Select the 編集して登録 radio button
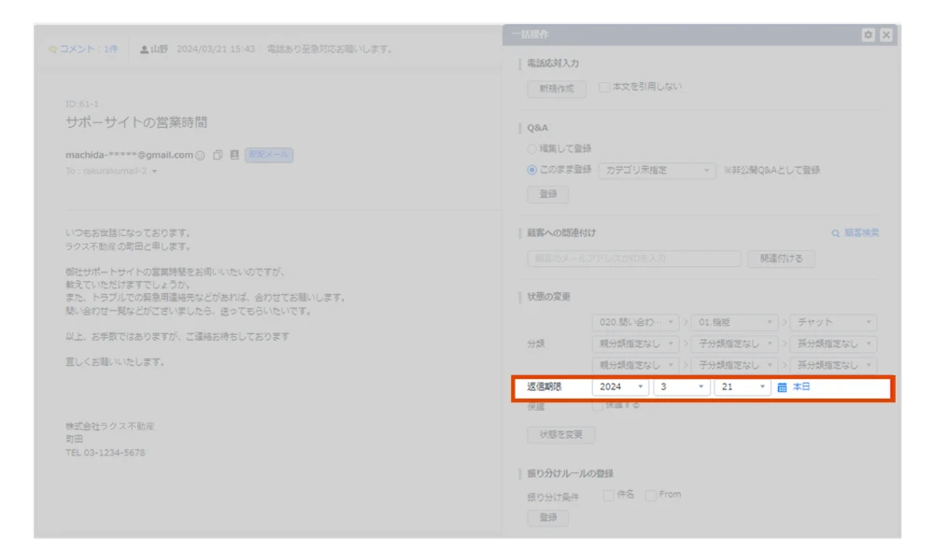This screenshot has width=934, height=560. pos(532,148)
